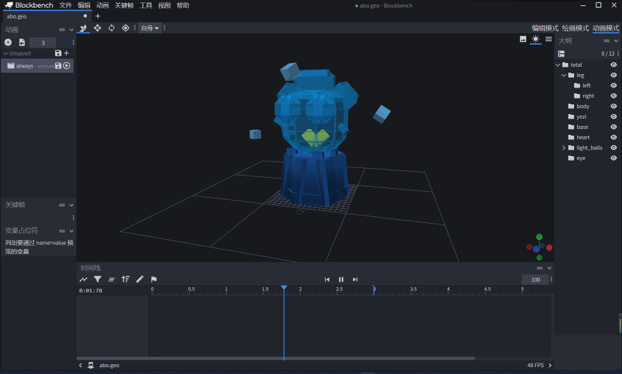Open the 动画 menu in menu bar
Screen dimensions: 622x374
point(102,5)
